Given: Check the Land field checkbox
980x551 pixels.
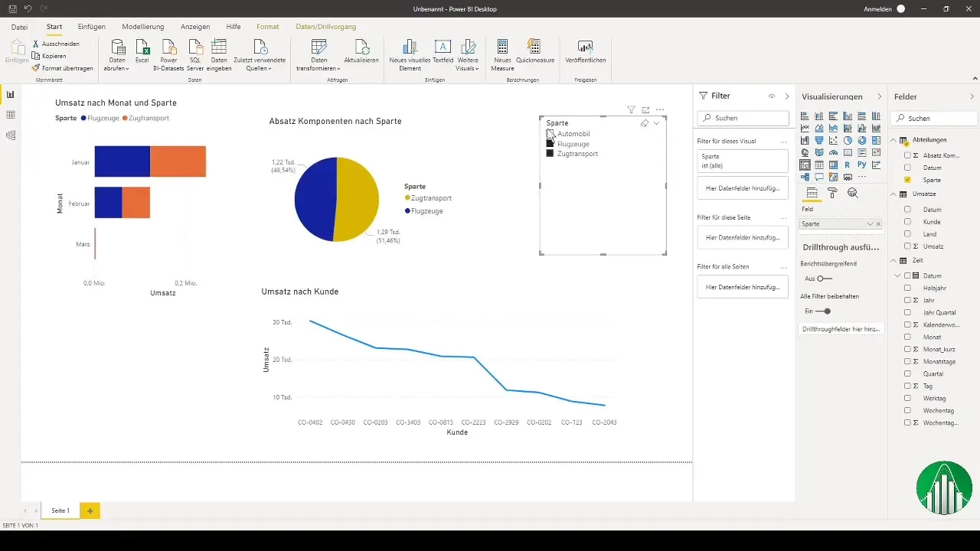Looking at the screenshot, I should click(x=907, y=234).
